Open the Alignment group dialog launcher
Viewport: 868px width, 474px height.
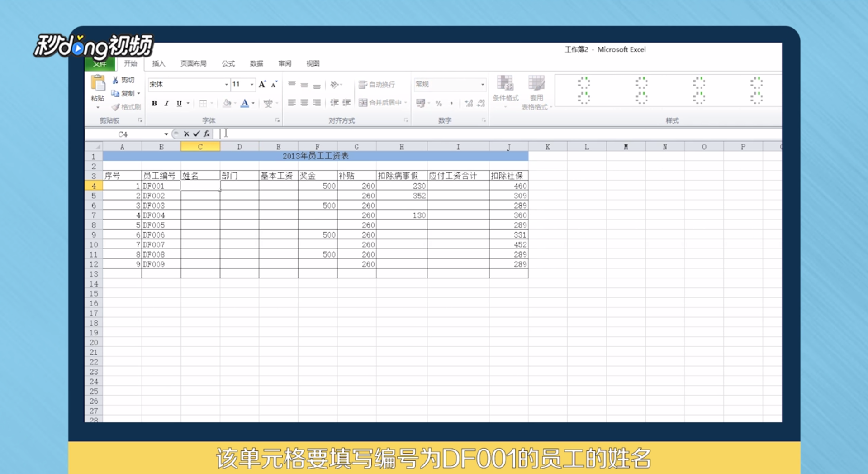[406, 120]
